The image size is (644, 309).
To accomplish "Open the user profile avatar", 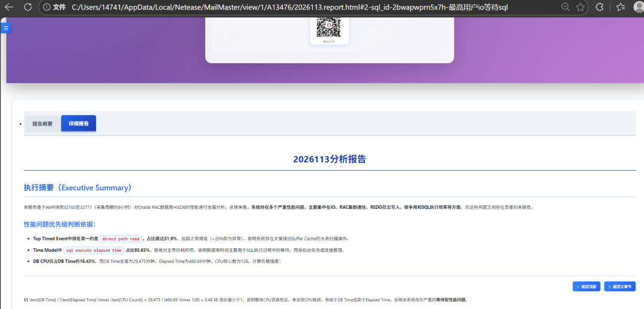I will coord(639,7).
